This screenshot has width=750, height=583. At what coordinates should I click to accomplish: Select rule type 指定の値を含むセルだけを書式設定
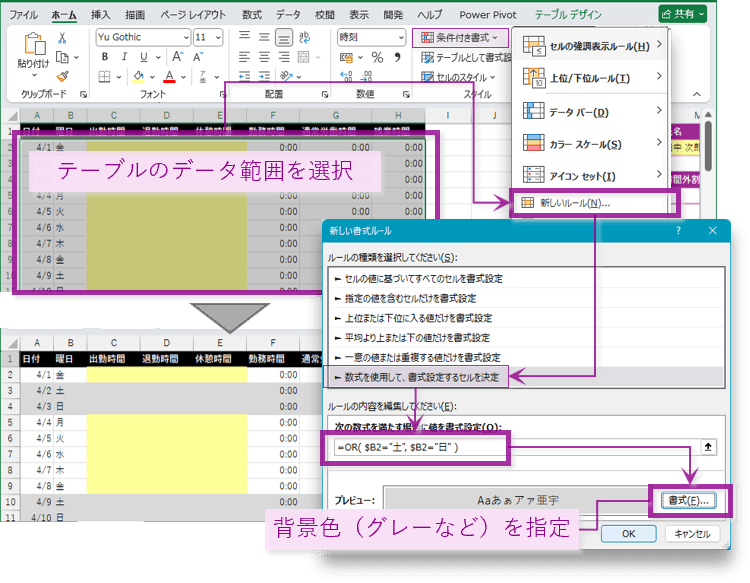point(419,298)
